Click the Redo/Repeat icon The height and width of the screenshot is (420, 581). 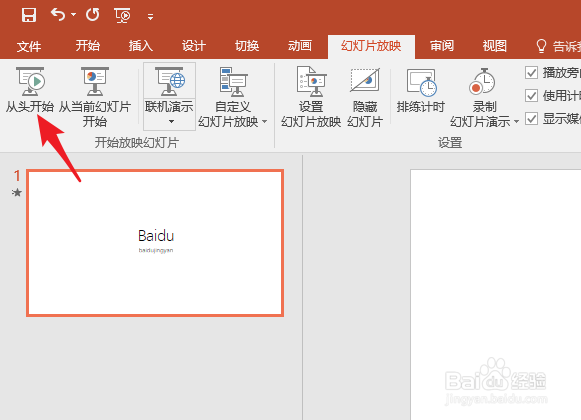(93, 15)
